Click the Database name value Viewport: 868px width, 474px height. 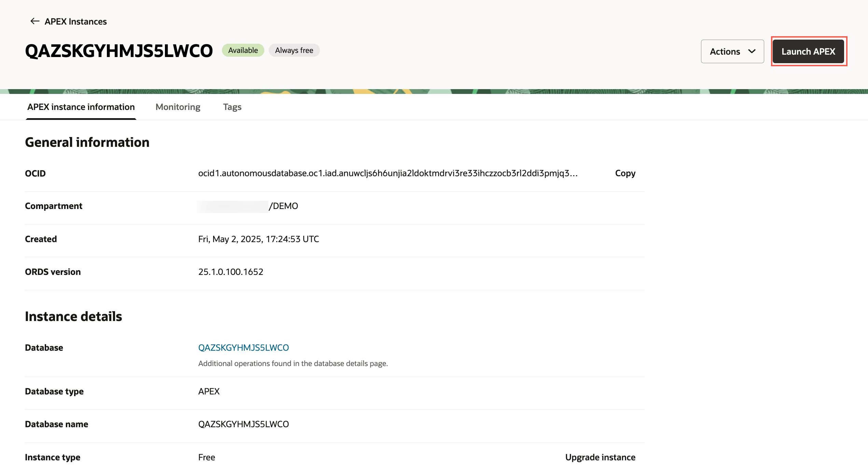tap(243, 424)
